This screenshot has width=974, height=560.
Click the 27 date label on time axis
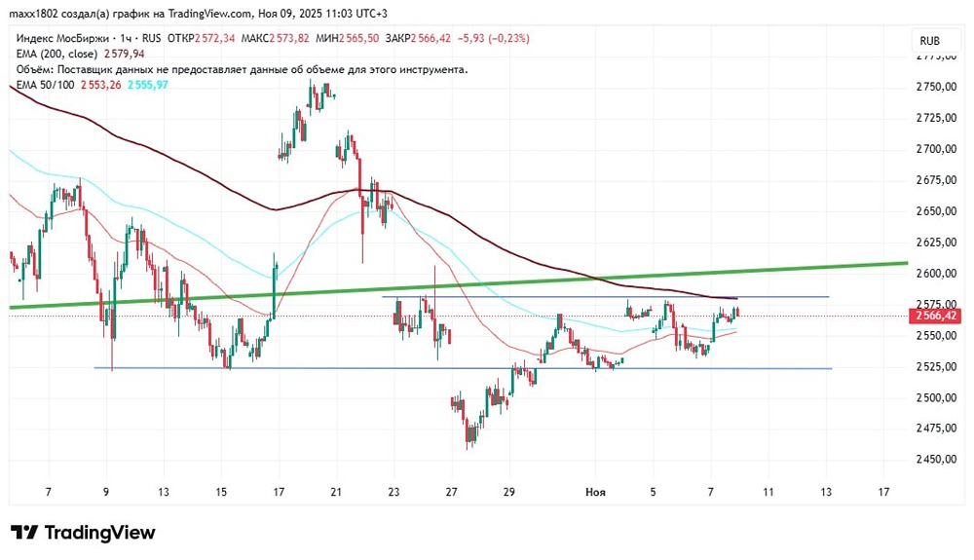[452, 492]
